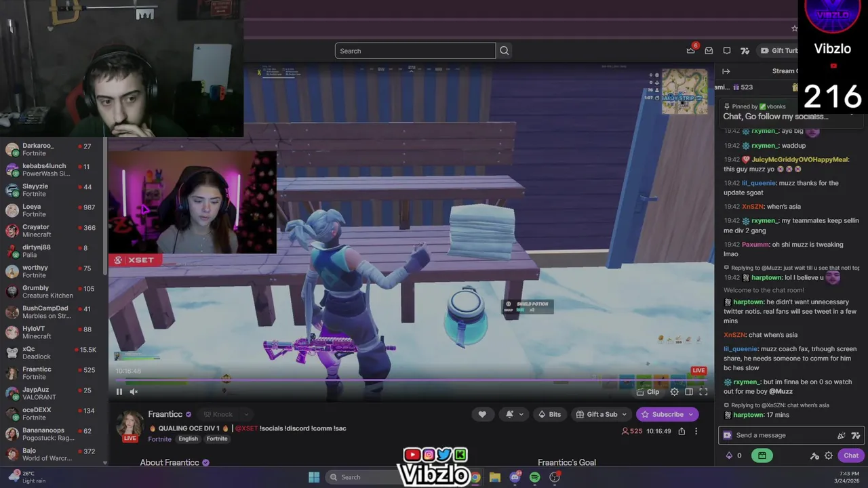
Task: Click the Clip button on player
Action: coord(648,392)
